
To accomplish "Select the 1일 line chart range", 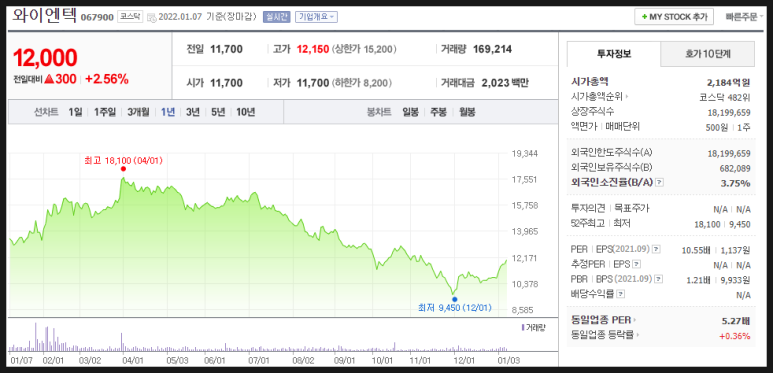I will pos(75,112).
